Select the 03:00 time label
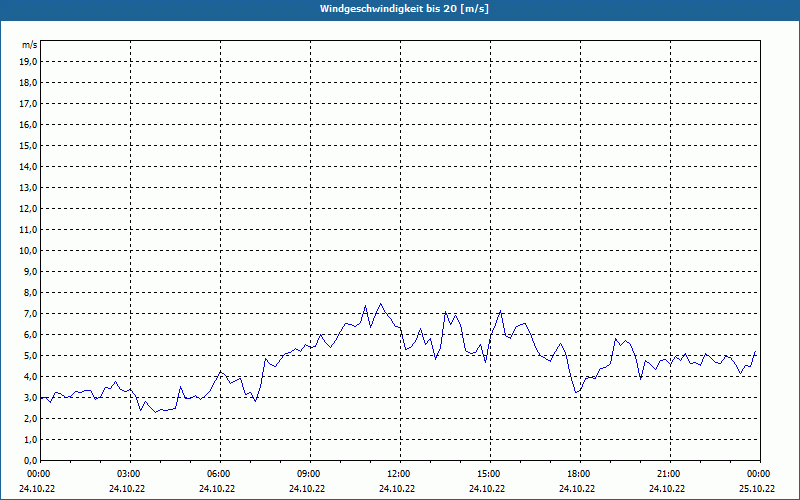The width and height of the screenshot is (800, 500). 130,474
